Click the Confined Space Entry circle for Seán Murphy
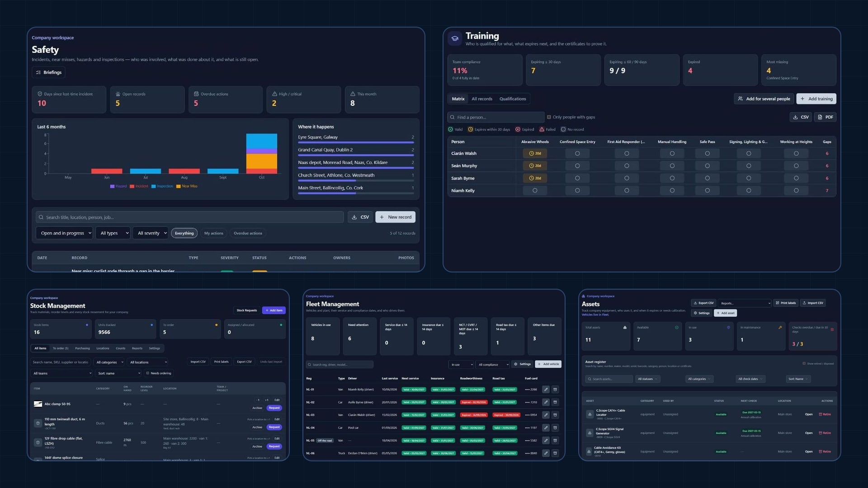868x488 pixels. [577, 166]
